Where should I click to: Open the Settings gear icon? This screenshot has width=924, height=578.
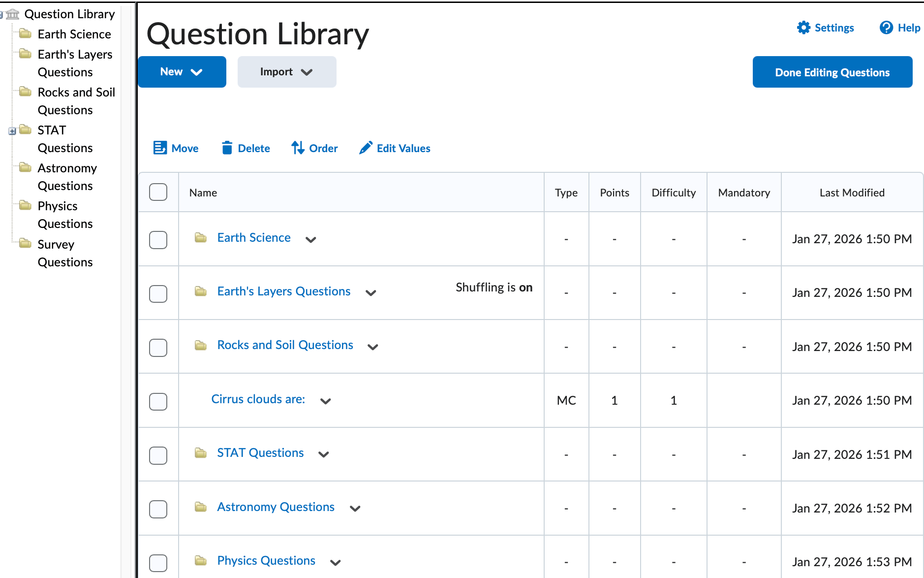coord(803,28)
